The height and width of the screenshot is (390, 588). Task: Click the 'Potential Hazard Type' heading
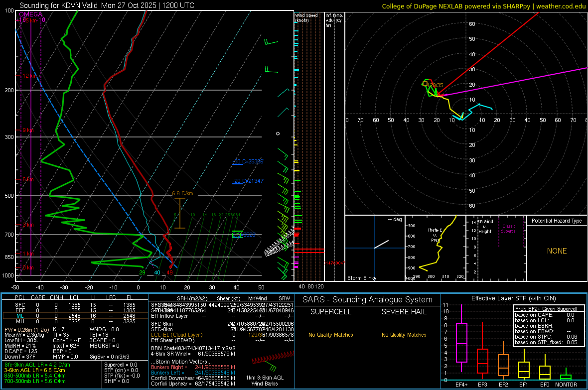(x=557, y=221)
